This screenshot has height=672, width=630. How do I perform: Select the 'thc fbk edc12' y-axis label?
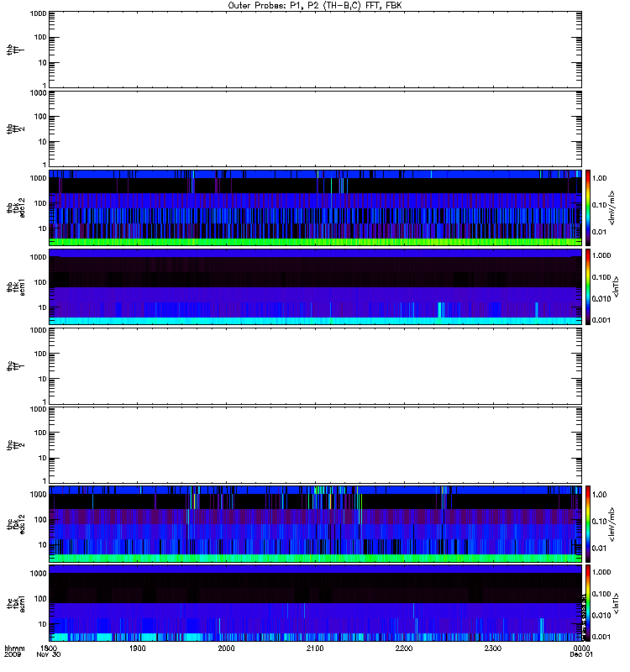pyautogui.click(x=15, y=524)
